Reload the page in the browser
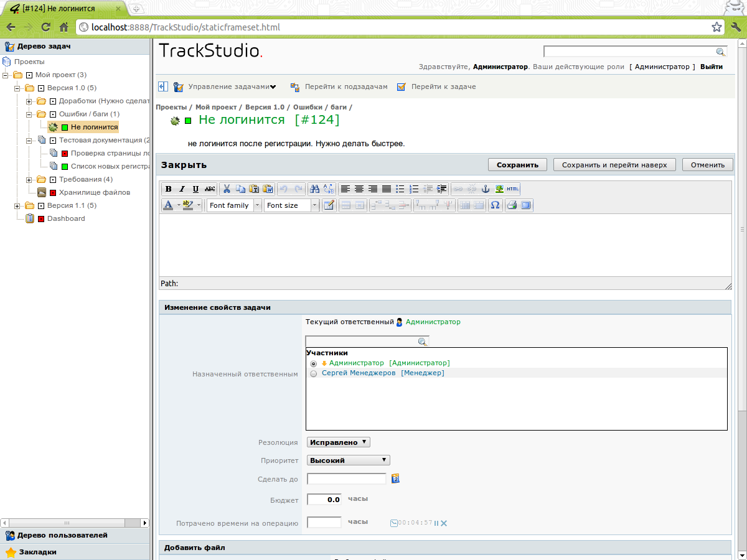 pos(45,27)
